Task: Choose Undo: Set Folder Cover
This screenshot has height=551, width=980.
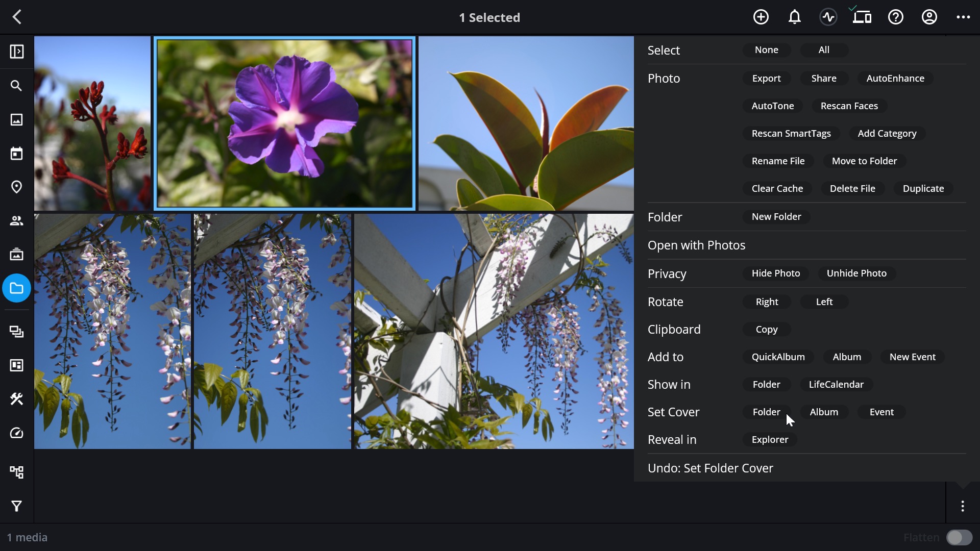Action: tap(710, 468)
